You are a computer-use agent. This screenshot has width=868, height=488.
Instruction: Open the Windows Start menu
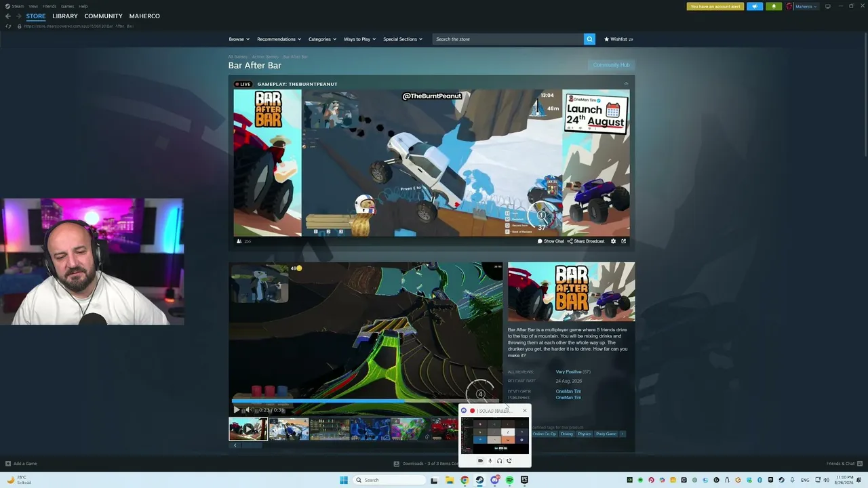click(344, 480)
